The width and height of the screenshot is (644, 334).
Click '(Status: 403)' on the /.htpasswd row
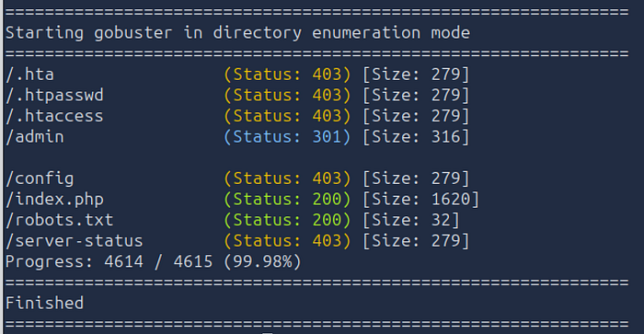(287, 96)
